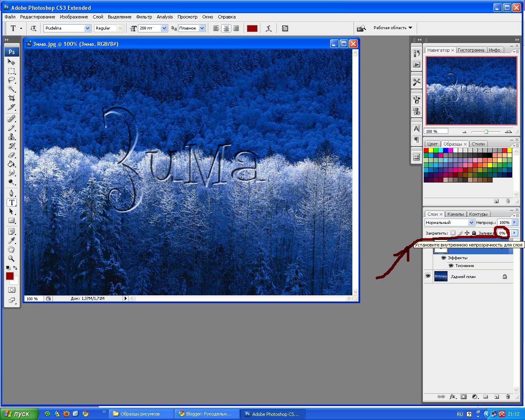The height and width of the screenshot is (420, 525).
Task: Select the Zoom magnifier tool
Action: point(11,259)
